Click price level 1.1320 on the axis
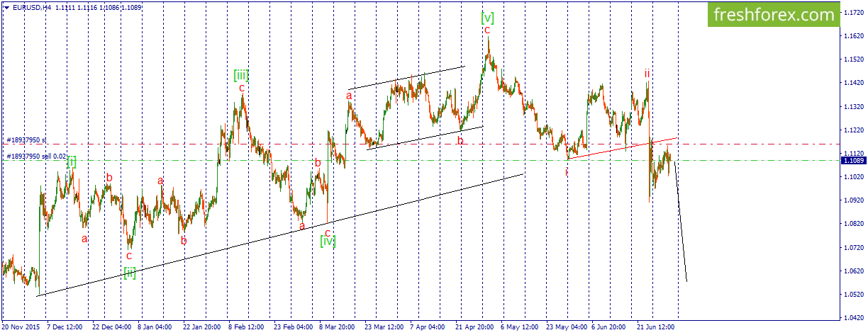This screenshot has height=335, width=868. tap(855, 107)
